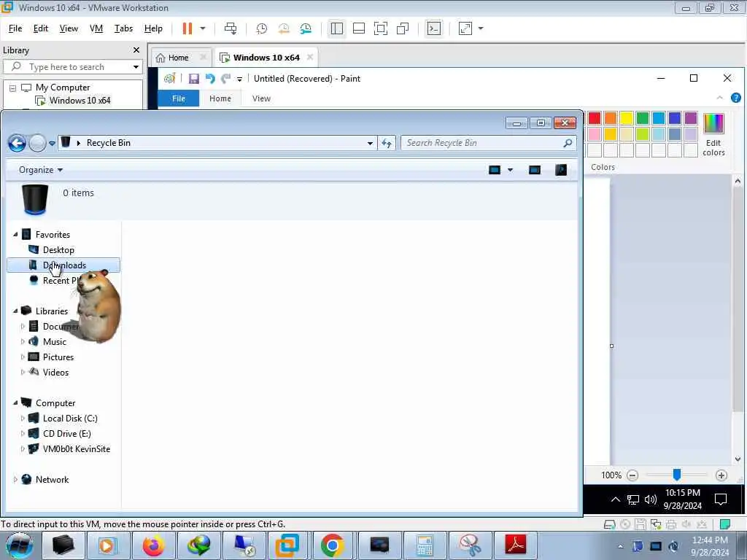Toggle the VMware library sidebar view icon
Viewport: 747px width, 560px height.
(x=337, y=28)
